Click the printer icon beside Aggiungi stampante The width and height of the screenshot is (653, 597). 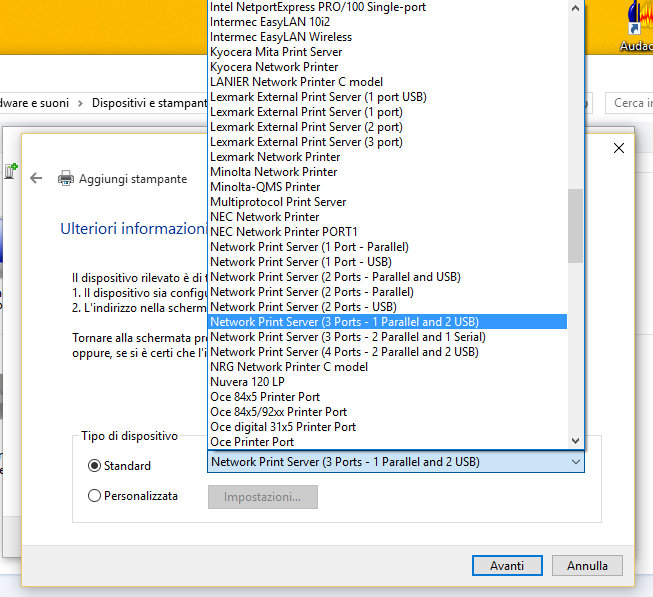66,178
